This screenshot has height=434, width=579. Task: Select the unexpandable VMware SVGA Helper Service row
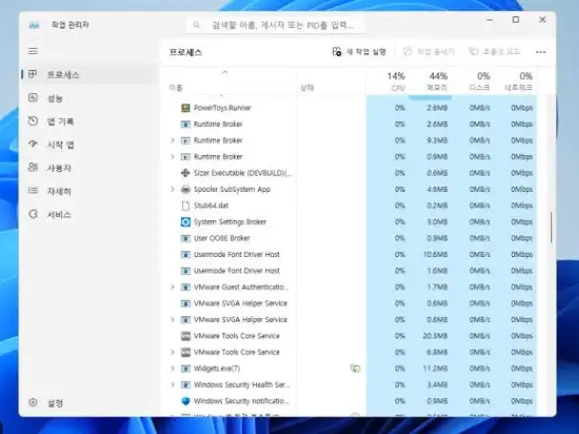(x=349, y=303)
